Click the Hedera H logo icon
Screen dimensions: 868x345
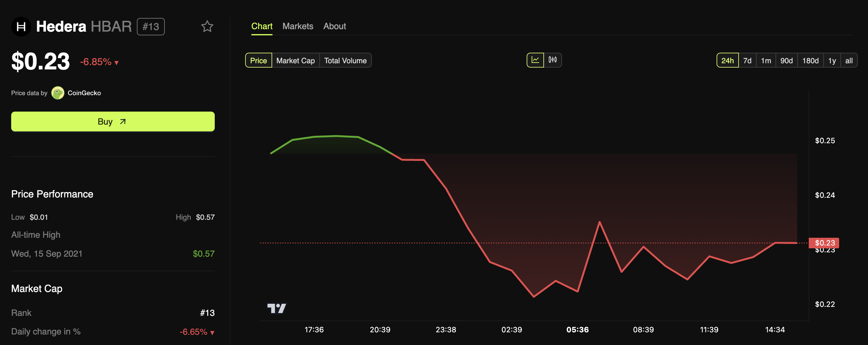[21, 27]
